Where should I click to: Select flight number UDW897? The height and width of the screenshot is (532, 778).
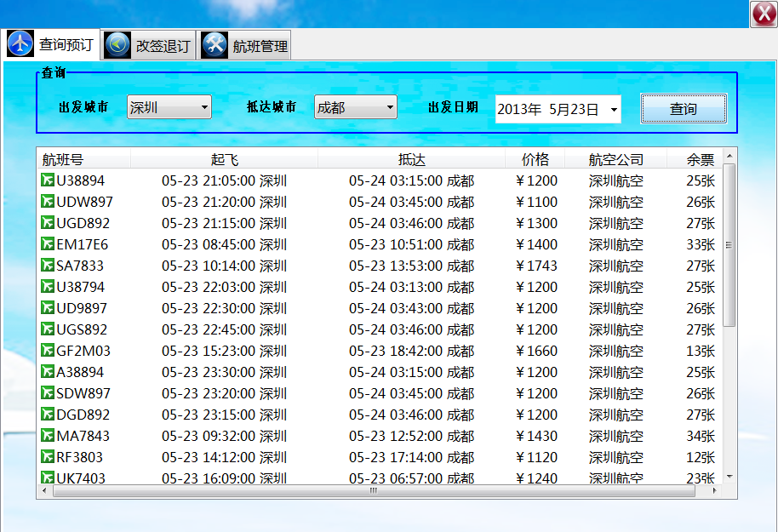84,202
